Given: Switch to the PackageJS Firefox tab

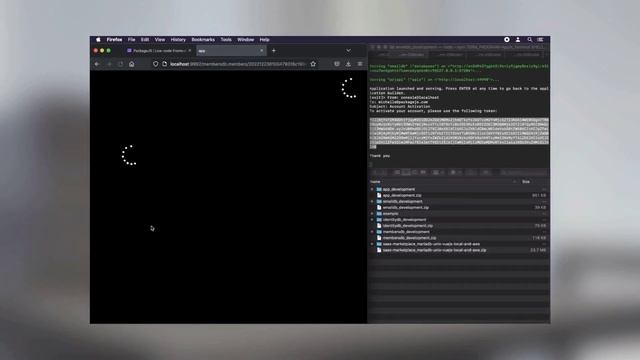Looking at the screenshot, I should click(158, 51).
